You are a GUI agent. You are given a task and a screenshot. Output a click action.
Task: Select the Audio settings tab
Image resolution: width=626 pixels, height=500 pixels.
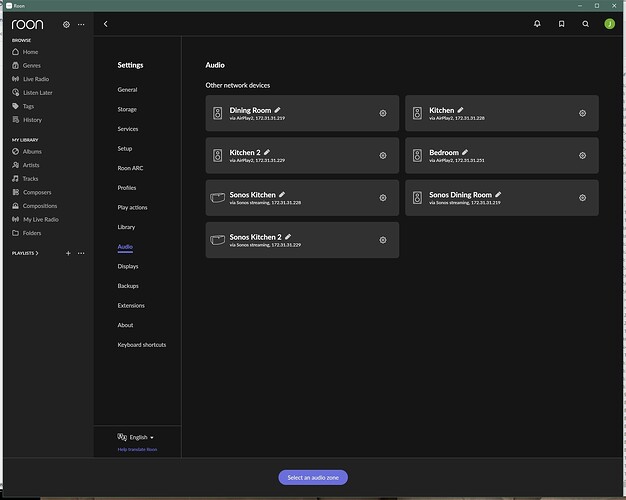tap(125, 246)
